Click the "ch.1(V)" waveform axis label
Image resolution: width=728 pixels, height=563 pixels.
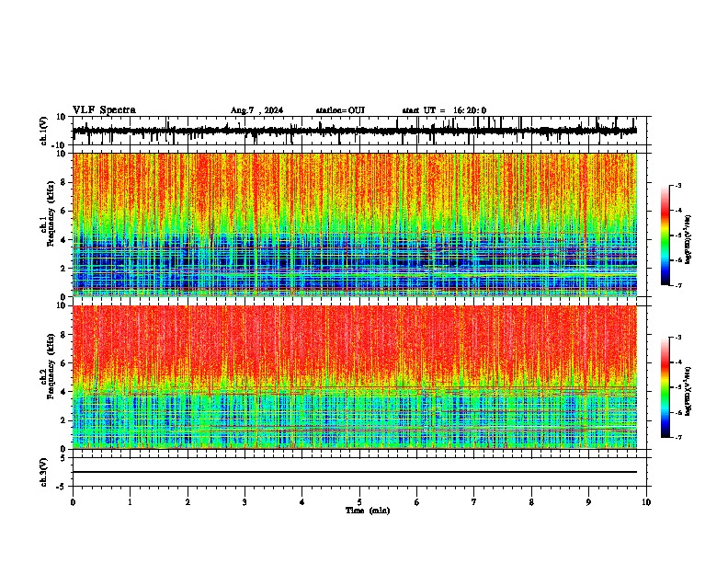[44, 131]
